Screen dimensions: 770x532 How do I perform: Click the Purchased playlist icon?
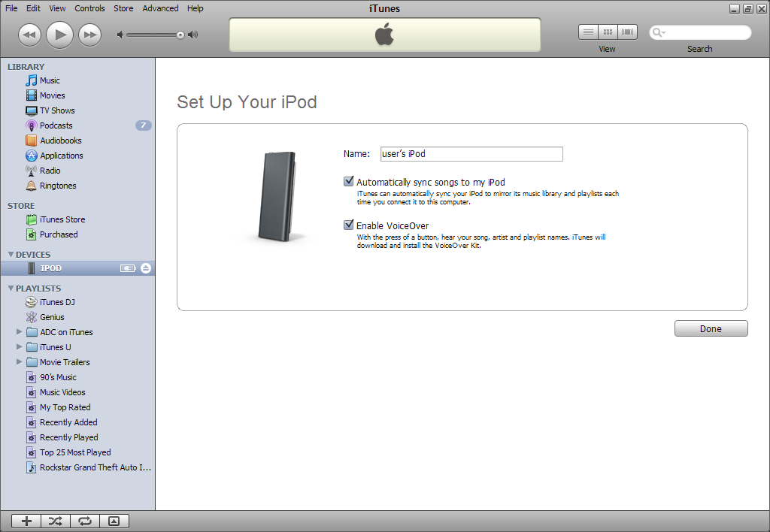32,234
